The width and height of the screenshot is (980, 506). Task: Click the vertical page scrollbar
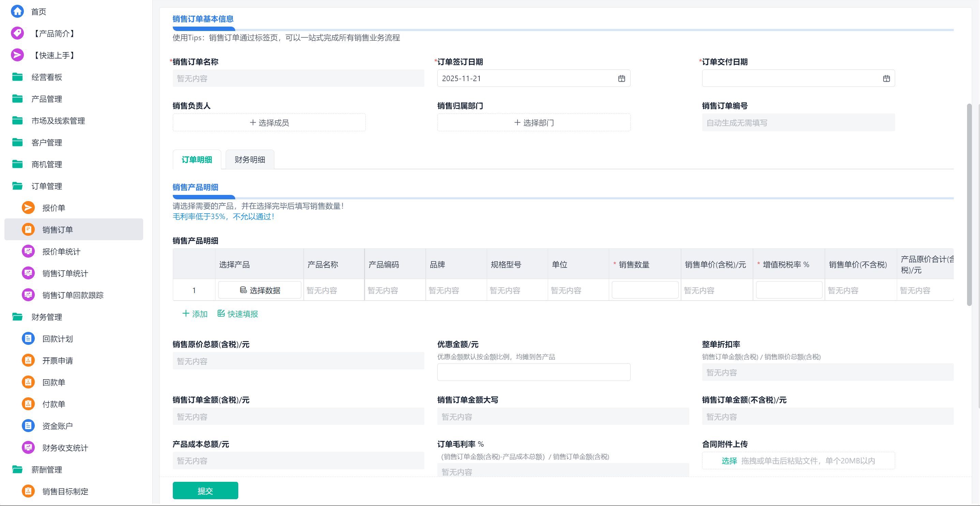(969, 204)
